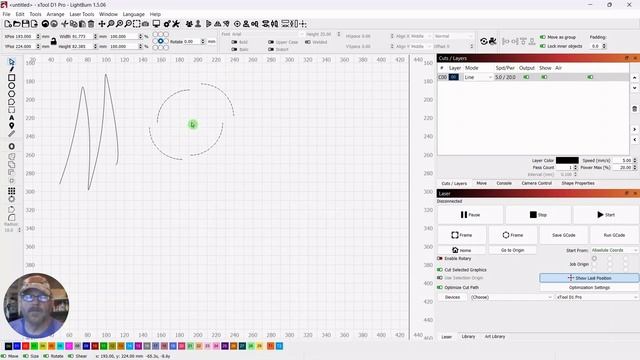Click the Copy icon in toolbar
Screen dimensions: 640x360
[x=73, y=24]
